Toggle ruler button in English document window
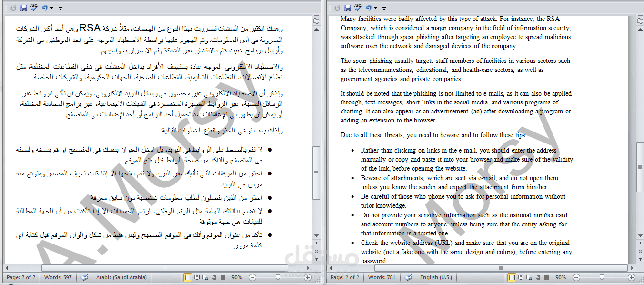Image resolution: width=644 pixels, height=285 pixels. coord(640,21)
